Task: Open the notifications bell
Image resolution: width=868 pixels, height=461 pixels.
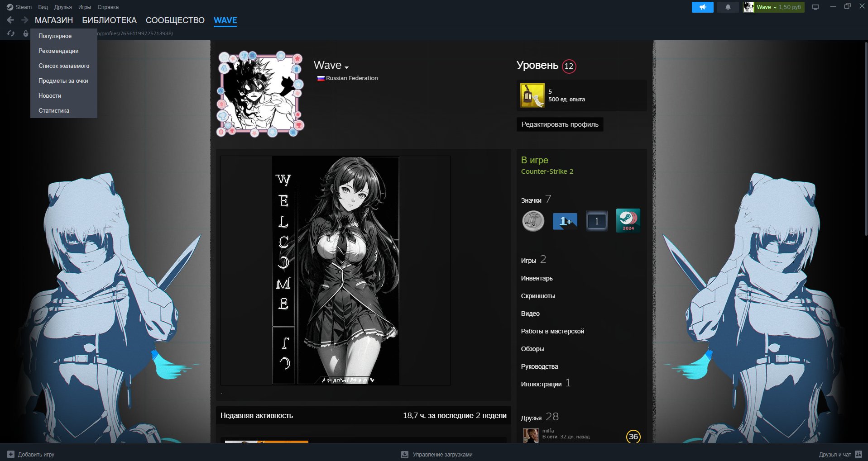Action: [x=728, y=7]
